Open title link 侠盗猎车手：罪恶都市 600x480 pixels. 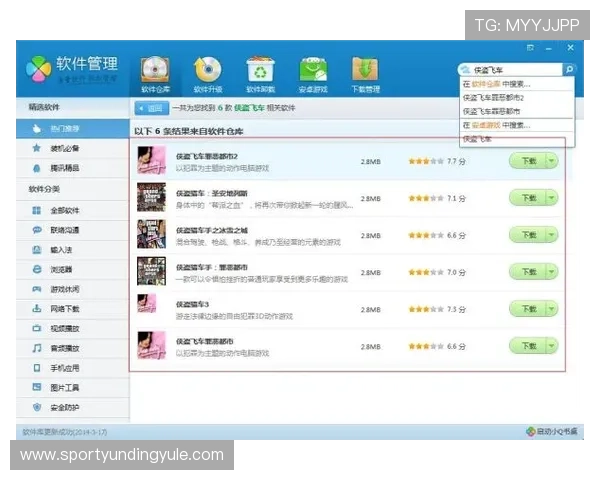click(212, 267)
